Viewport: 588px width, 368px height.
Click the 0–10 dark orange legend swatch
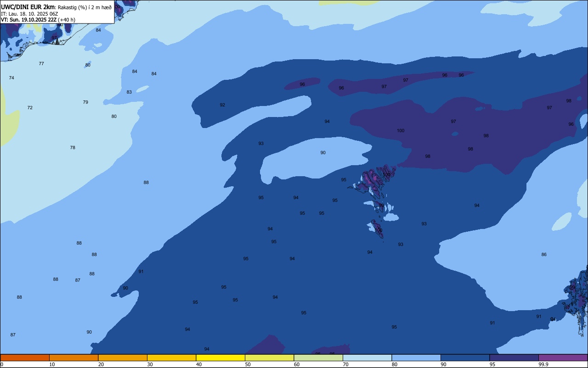point(25,357)
